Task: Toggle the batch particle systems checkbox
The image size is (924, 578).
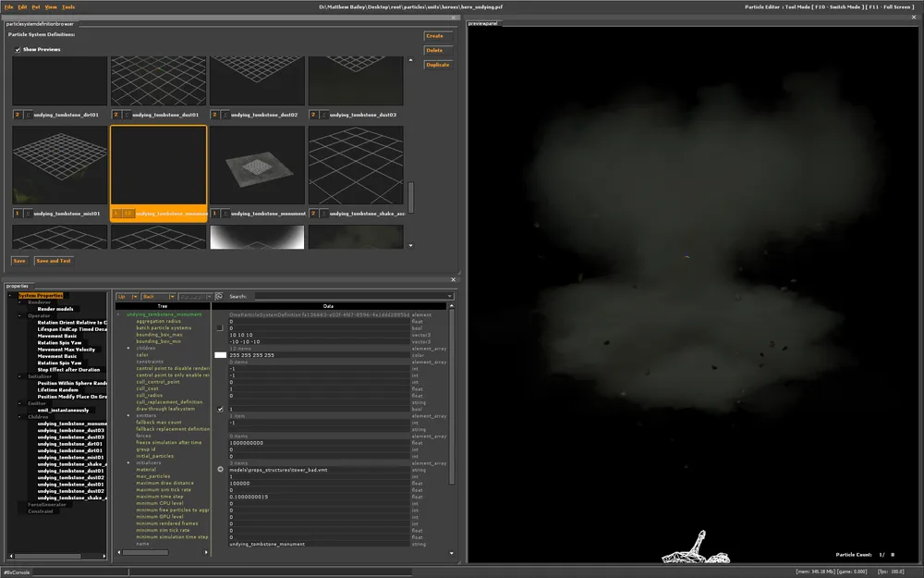Action: coord(219,327)
